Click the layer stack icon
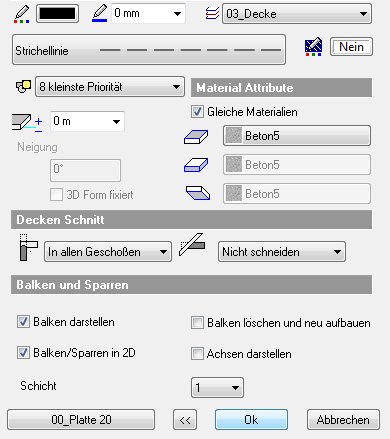The width and height of the screenshot is (390, 439). pos(212,14)
